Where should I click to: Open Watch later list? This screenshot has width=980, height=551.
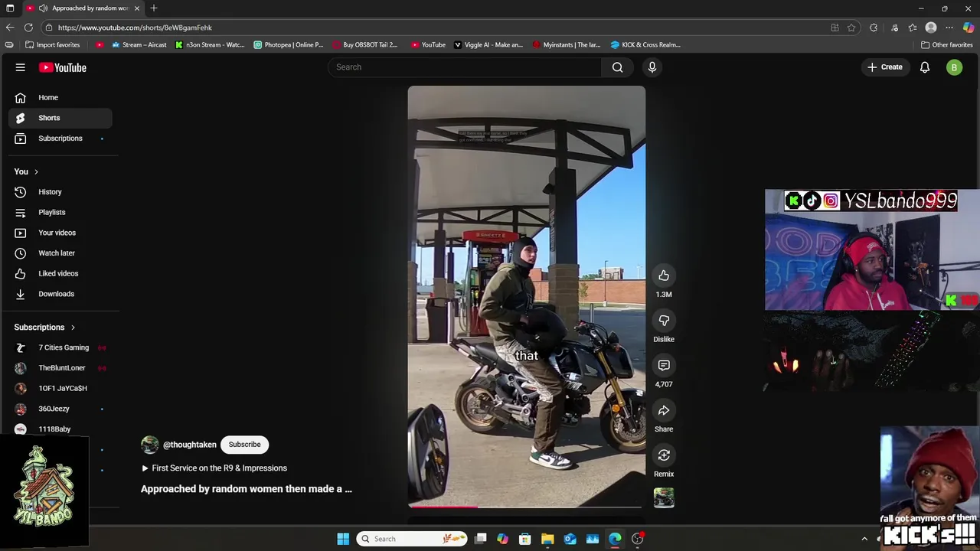pos(60,253)
